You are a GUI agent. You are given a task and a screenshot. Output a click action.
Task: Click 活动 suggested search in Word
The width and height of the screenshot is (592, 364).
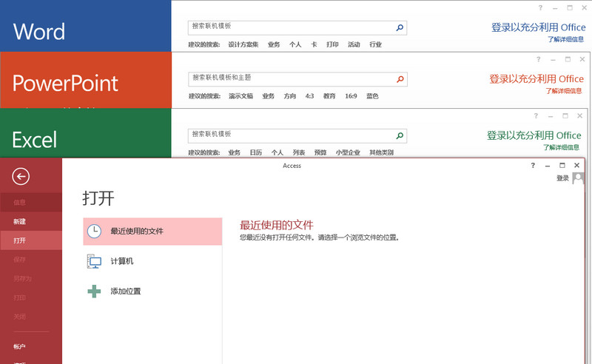pos(354,44)
